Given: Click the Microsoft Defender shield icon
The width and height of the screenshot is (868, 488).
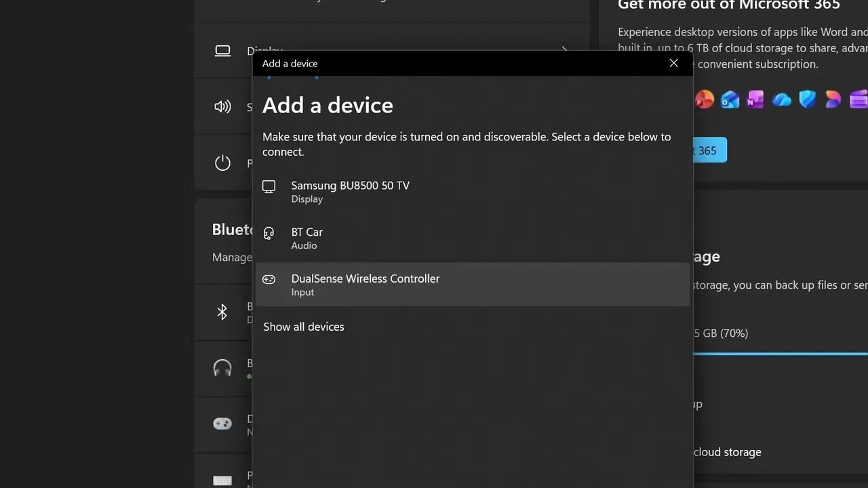Looking at the screenshot, I should [807, 100].
